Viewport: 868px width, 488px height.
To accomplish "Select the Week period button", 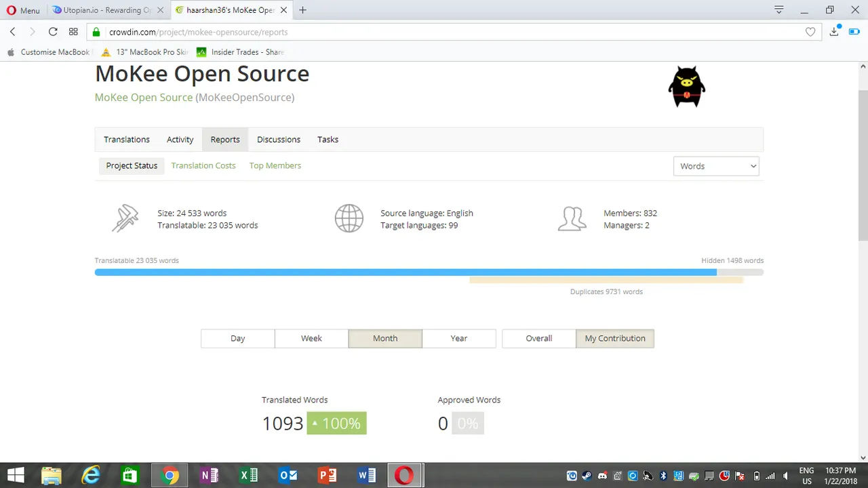I will (x=311, y=338).
